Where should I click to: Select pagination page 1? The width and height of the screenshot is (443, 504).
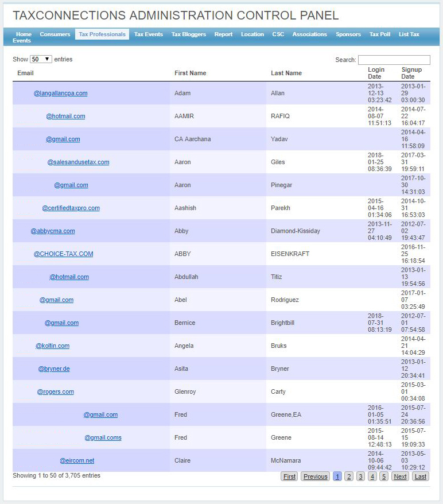337,476
